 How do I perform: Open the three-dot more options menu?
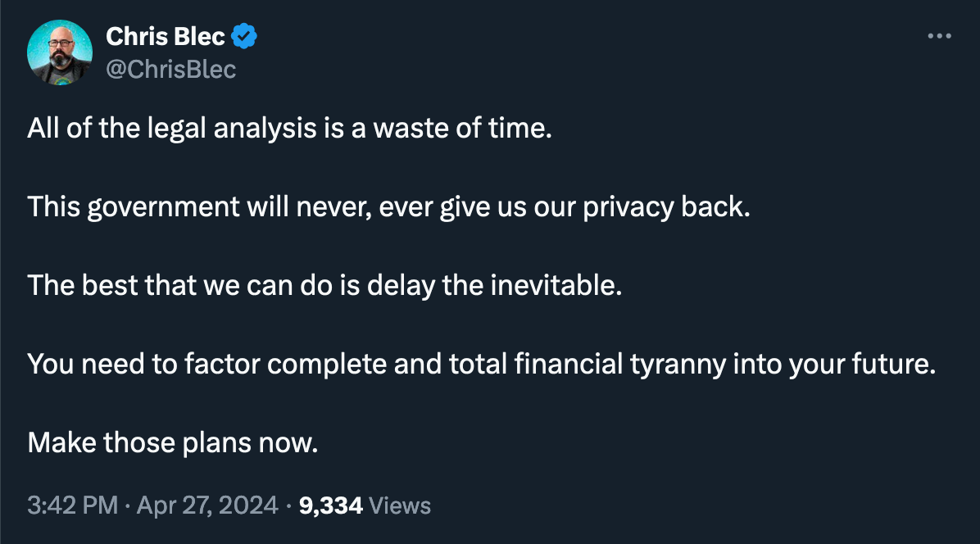(x=939, y=36)
